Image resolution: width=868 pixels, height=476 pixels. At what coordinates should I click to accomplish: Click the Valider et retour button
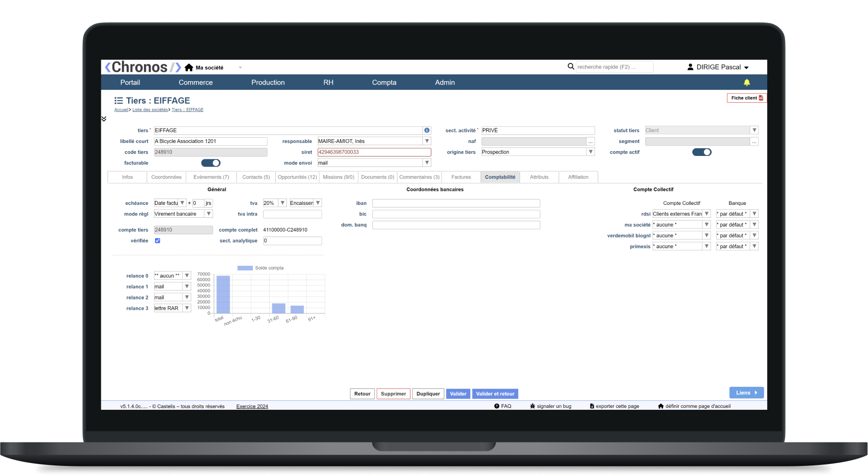[x=495, y=394]
